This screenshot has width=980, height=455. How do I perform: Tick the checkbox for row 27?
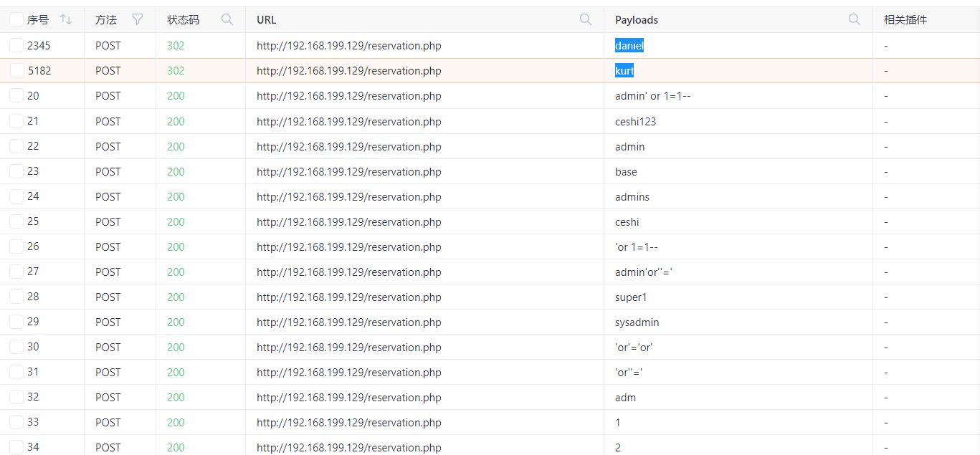[x=16, y=271]
